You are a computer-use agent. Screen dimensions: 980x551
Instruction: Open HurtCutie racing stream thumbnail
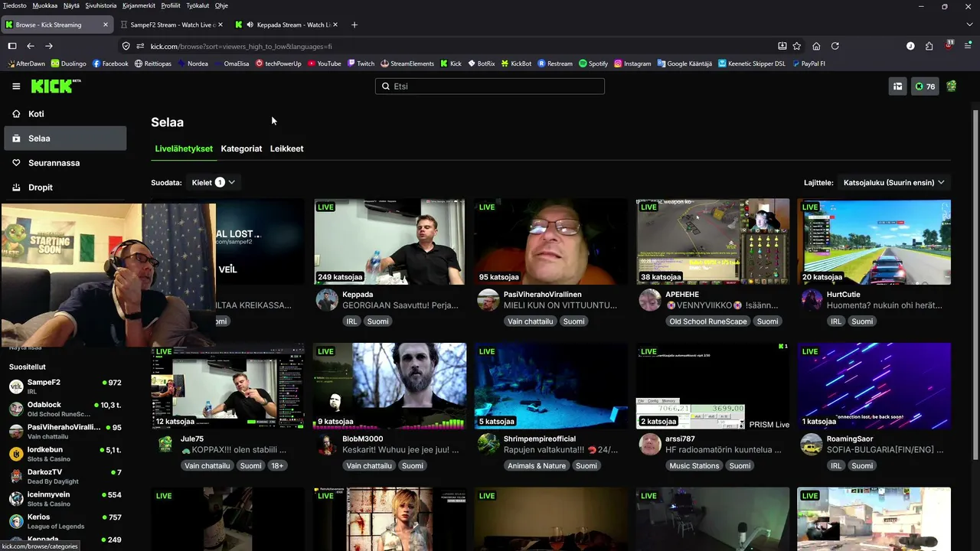[874, 242]
